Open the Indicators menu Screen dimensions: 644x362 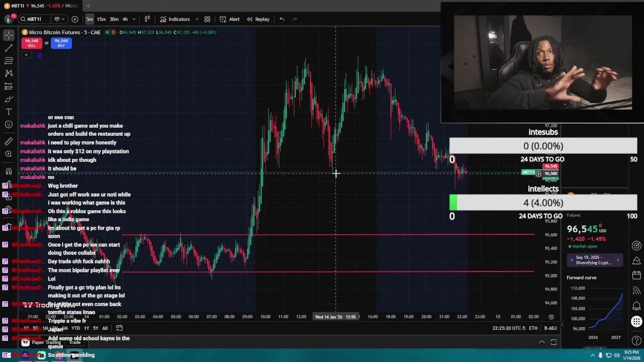pyautogui.click(x=175, y=19)
